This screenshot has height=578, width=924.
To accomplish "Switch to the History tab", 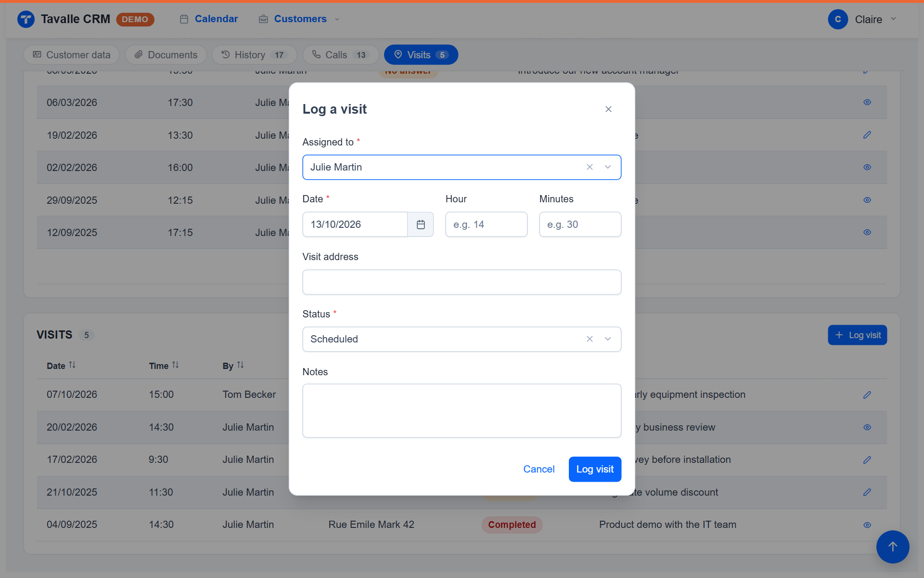I will [x=254, y=55].
